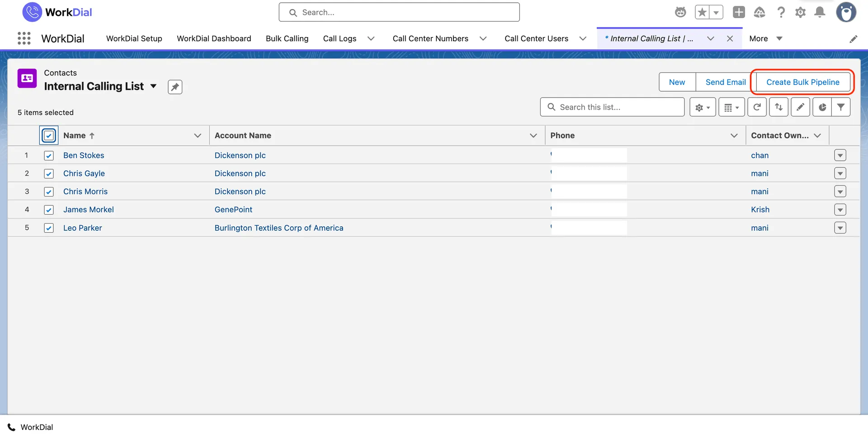The width and height of the screenshot is (868, 439).
Task: Uncheck the Chris Gayle row checkbox
Action: 49,173
